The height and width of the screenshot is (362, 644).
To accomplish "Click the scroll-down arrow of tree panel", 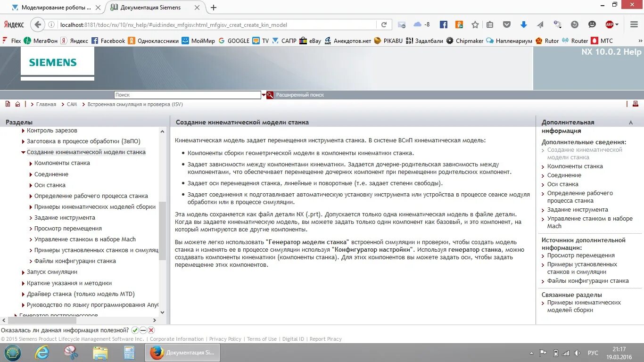I will point(162,312).
